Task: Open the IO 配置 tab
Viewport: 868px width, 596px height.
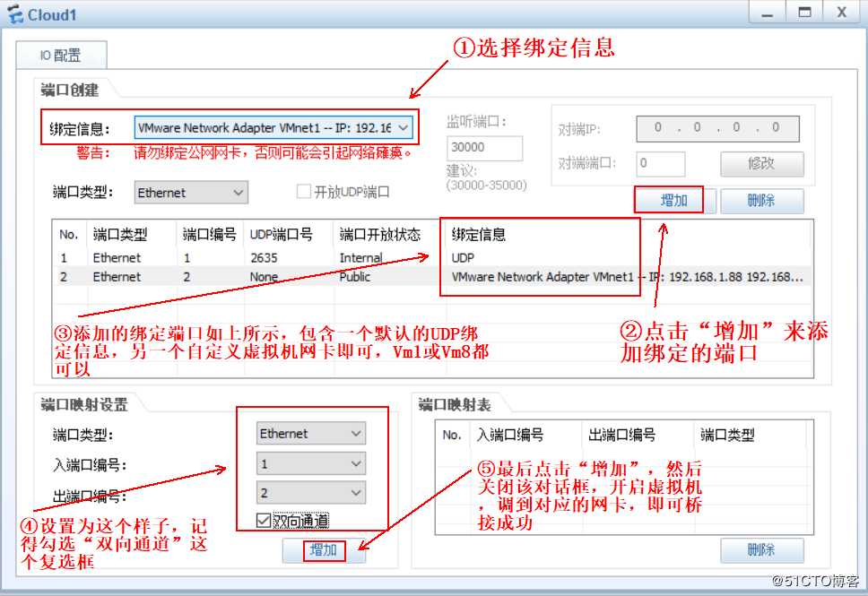Action: tap(61, 56)
